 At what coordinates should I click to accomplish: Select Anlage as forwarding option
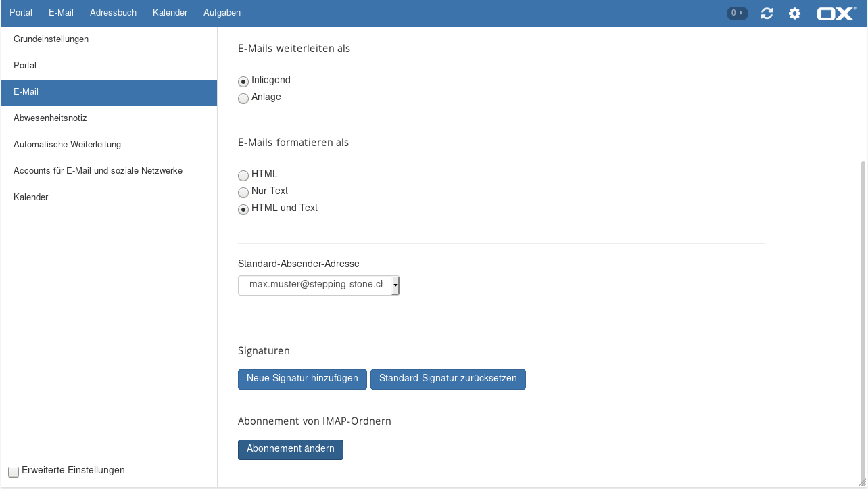pos(243,99)
